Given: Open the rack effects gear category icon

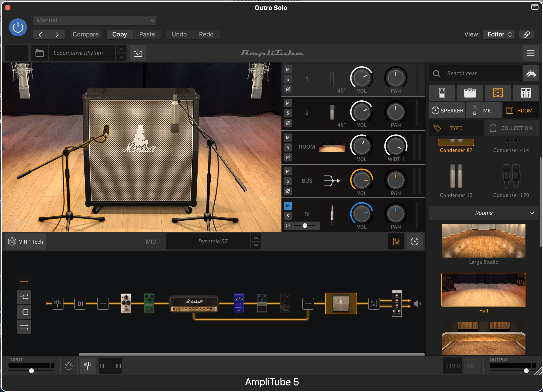Looking at the screenshot, I should [525, 93].
